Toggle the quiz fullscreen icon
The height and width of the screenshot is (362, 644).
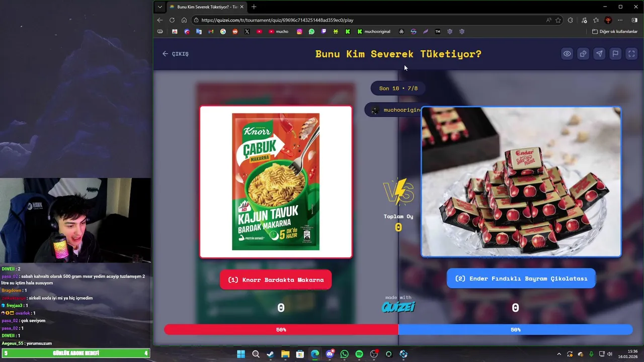coord(631,54)
